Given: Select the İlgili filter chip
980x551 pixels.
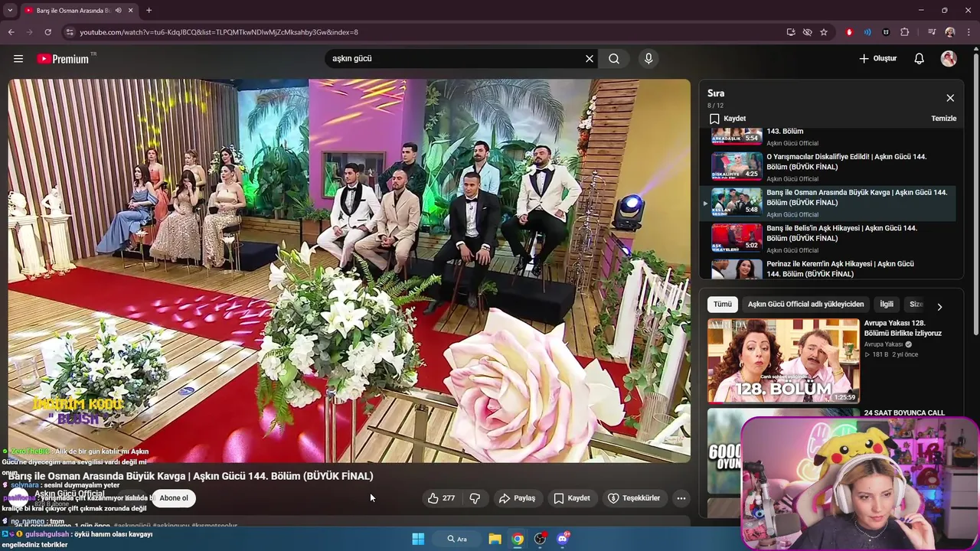Looking at the screenshot, I should [x=887, y=305].
